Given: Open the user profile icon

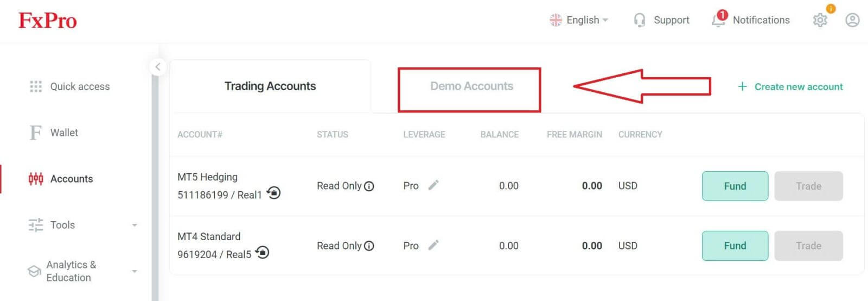Looking at the screenshot, I should (x=852, y=20).
